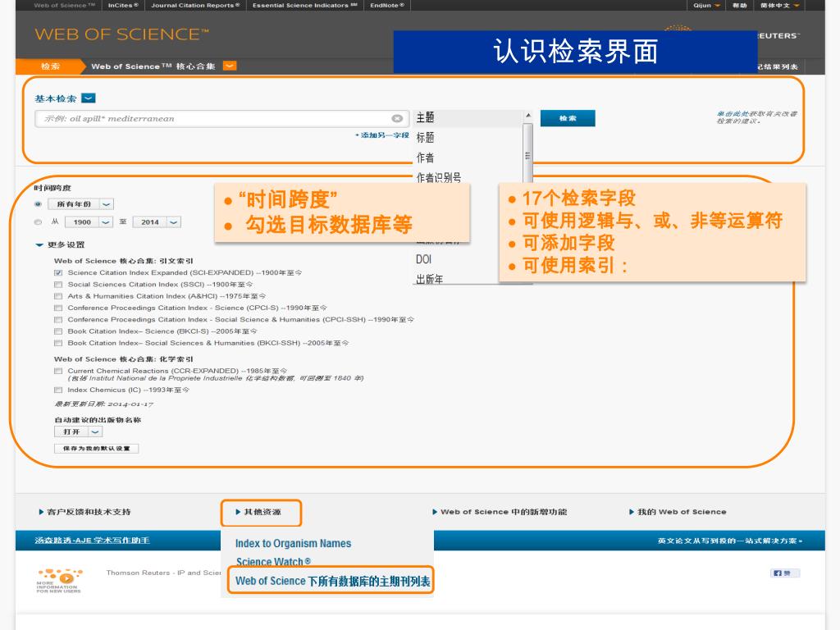Open the 1900 start year dropdown
Viewport: 840px width, 630px height.
(106, 221)
